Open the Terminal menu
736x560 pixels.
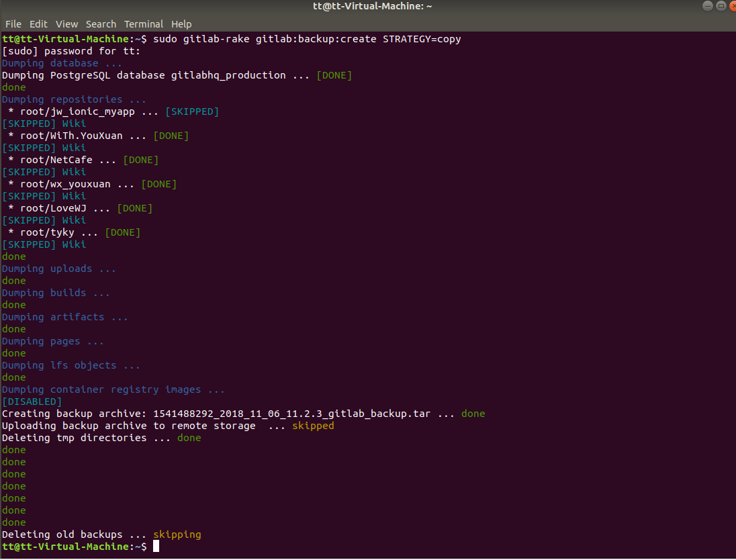[144, 24]
